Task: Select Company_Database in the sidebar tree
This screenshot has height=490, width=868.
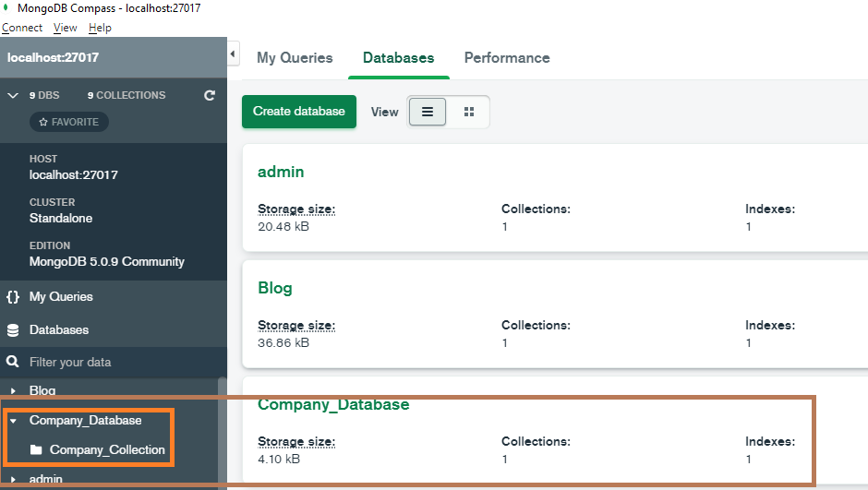Action: pyautogui.click(x=85, y=420)
